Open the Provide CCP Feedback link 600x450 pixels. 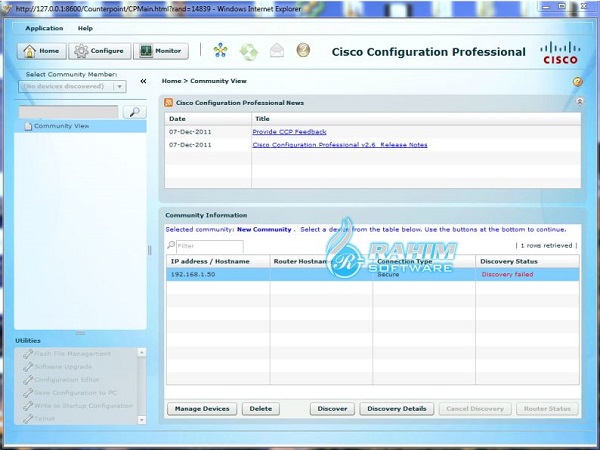(x=289, y=132)
